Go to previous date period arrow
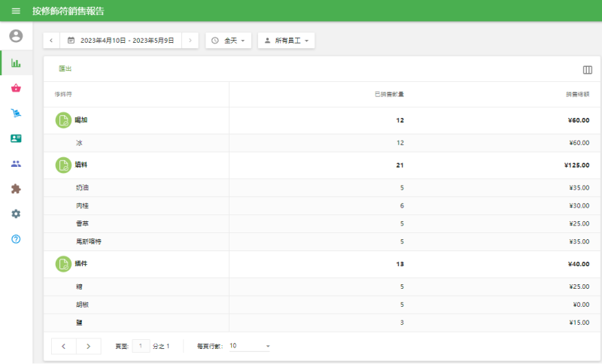 click(x=52, y=40)
